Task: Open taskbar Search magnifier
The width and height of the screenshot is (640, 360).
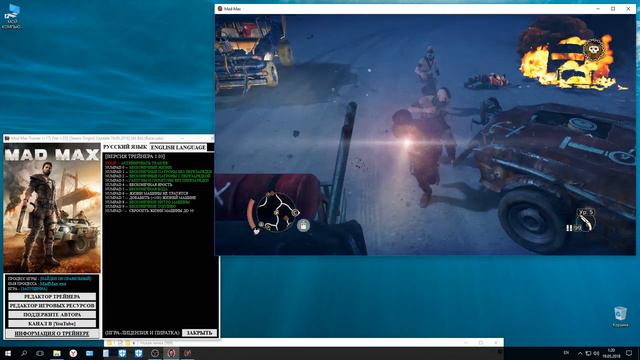Action: (x=24, y=353)
